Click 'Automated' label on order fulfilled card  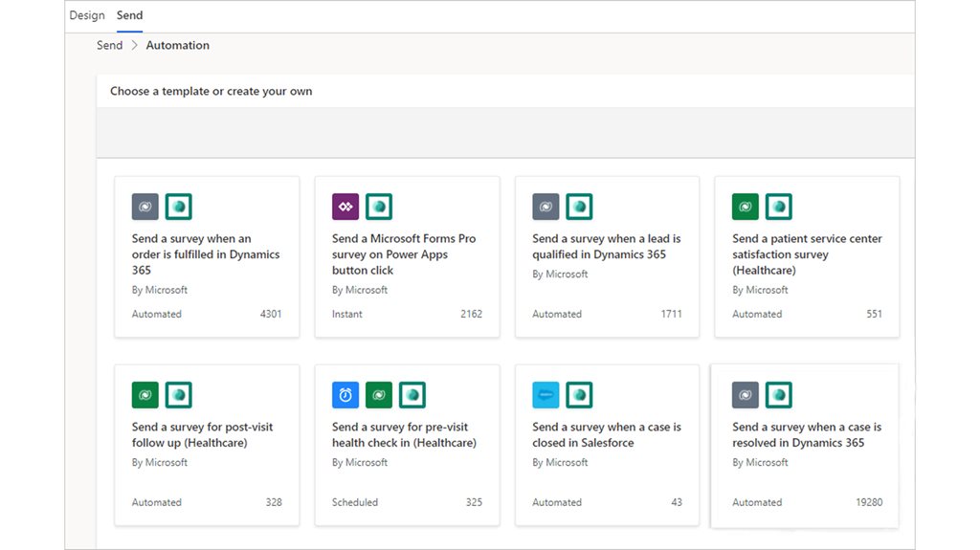[x=156, y=314]
